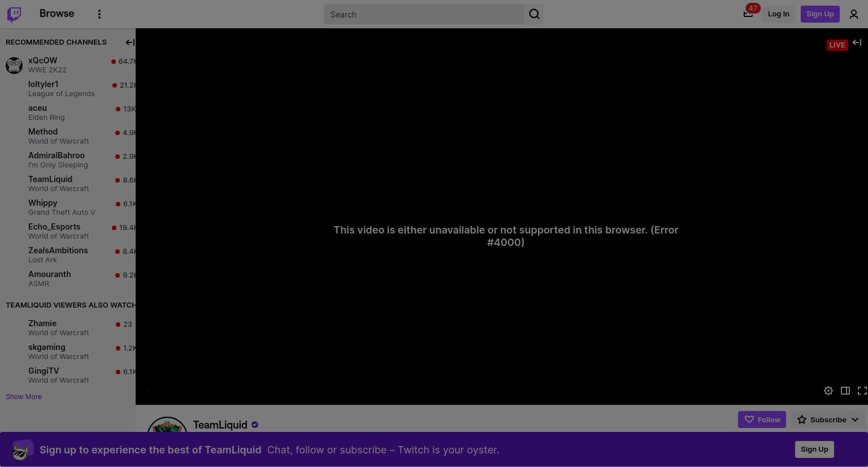868x467 pixels.
Task: Enter fullscreen in the video player
Action: pyautogui.click(x=862, y=391)
